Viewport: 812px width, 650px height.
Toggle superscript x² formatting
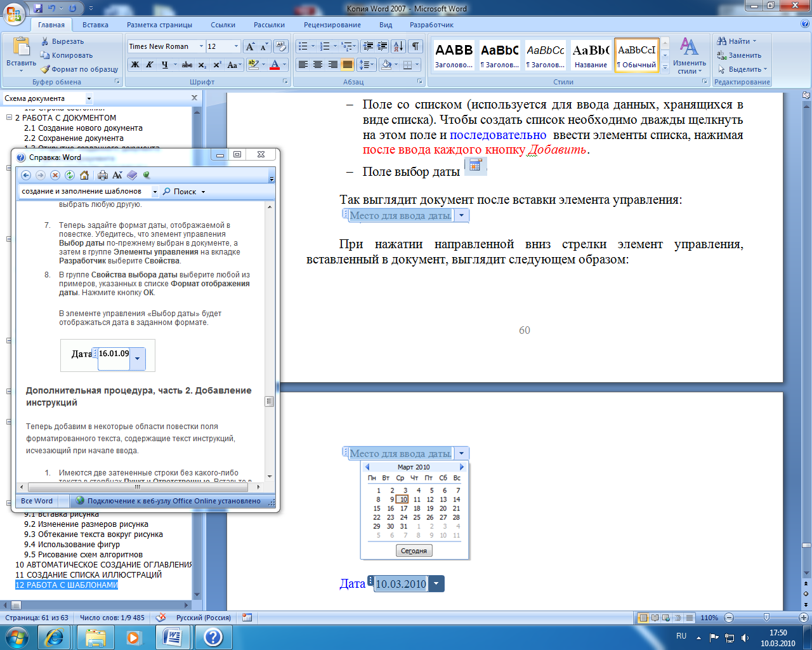(x=217, y=65)
